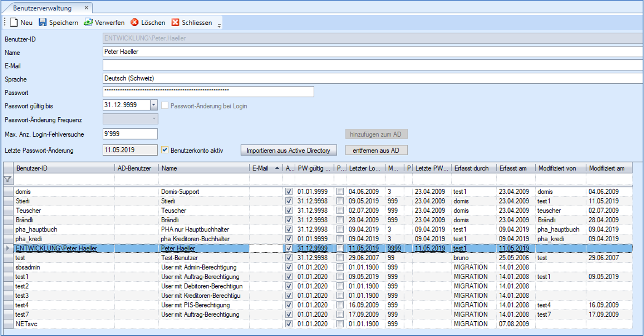Select the row indicator arrow for Peter.Haeller

tap(7, 249)
